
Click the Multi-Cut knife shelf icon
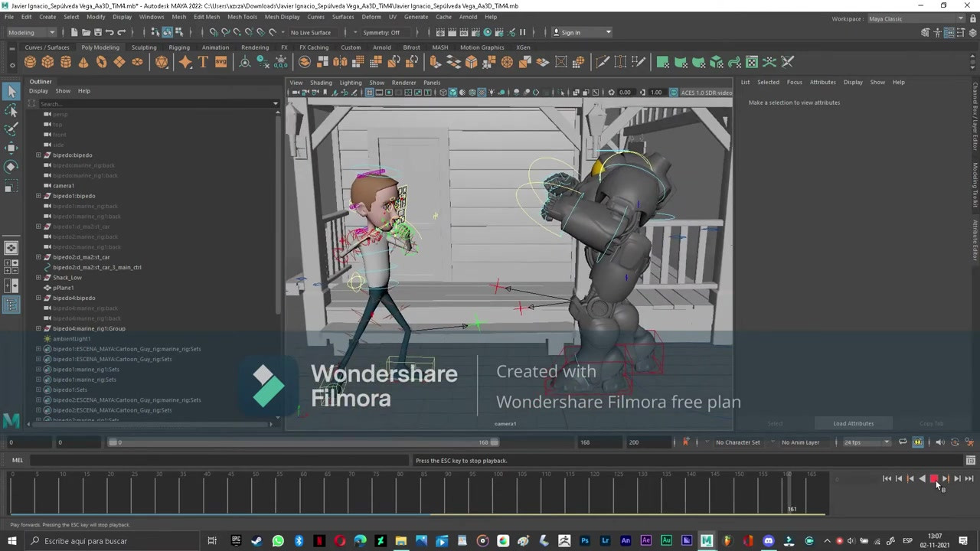point(603,62)
